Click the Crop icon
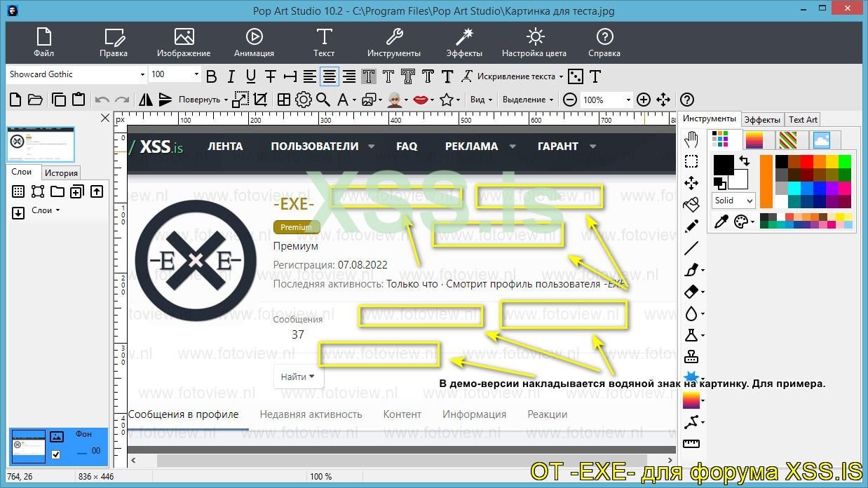 click(x=260, y=100)
